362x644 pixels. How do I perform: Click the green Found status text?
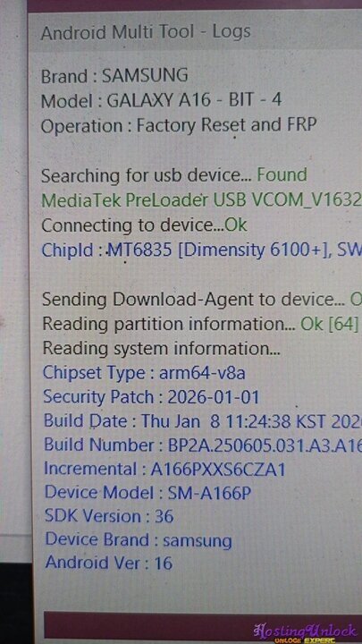click(x=282, y=175)
